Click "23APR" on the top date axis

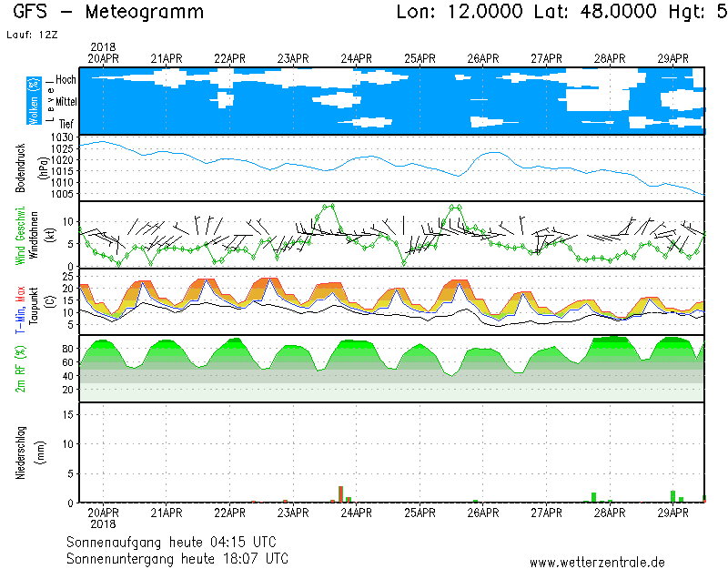(293, 59)
